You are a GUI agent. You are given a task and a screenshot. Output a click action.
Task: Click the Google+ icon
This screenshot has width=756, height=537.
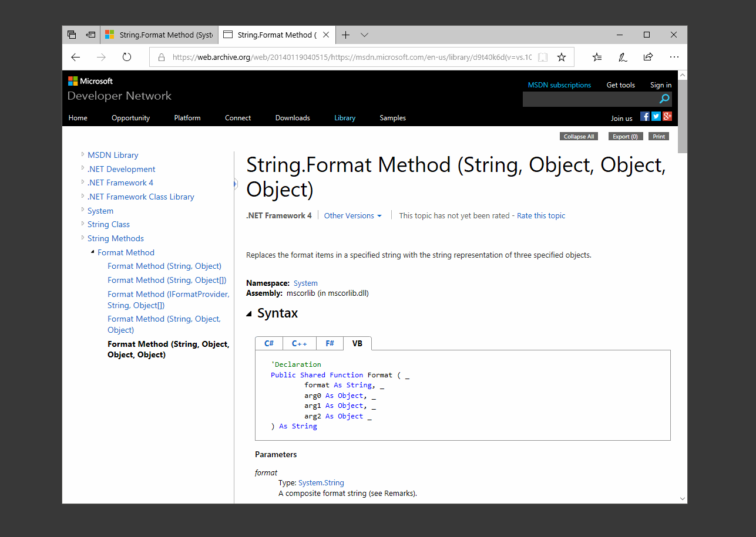point(667,116)
